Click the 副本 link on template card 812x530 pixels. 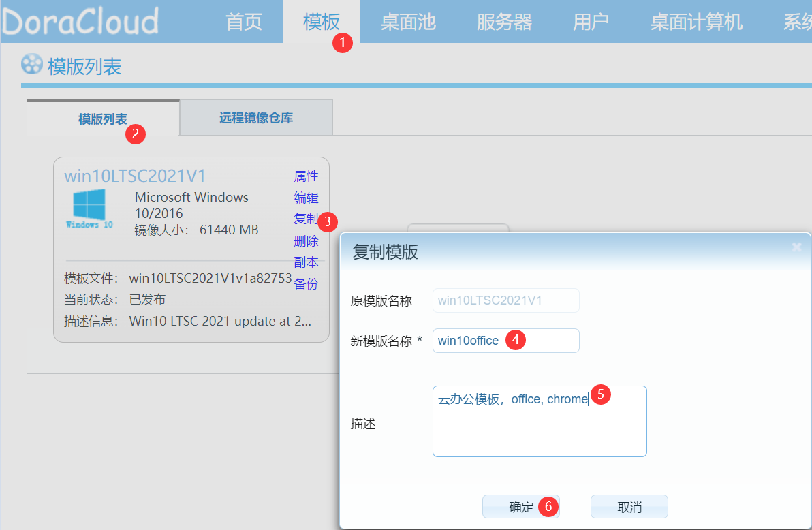click(x=306, y=262)
